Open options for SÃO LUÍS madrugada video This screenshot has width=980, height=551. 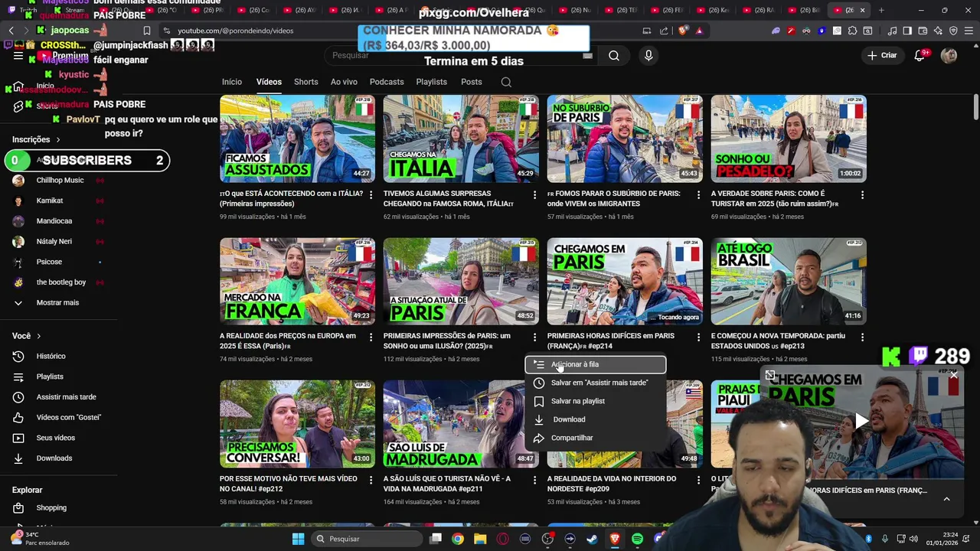point(534,480)
